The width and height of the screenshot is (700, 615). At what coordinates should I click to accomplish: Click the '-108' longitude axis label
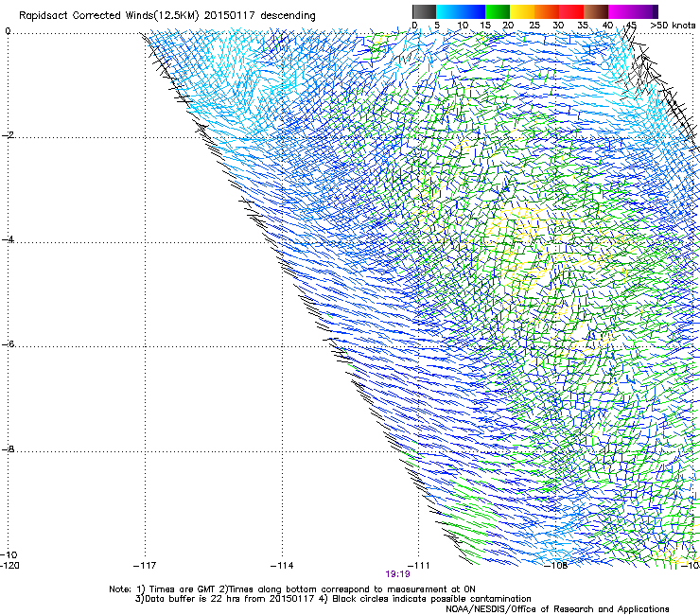pyautogui.click(x=556, y=566)
